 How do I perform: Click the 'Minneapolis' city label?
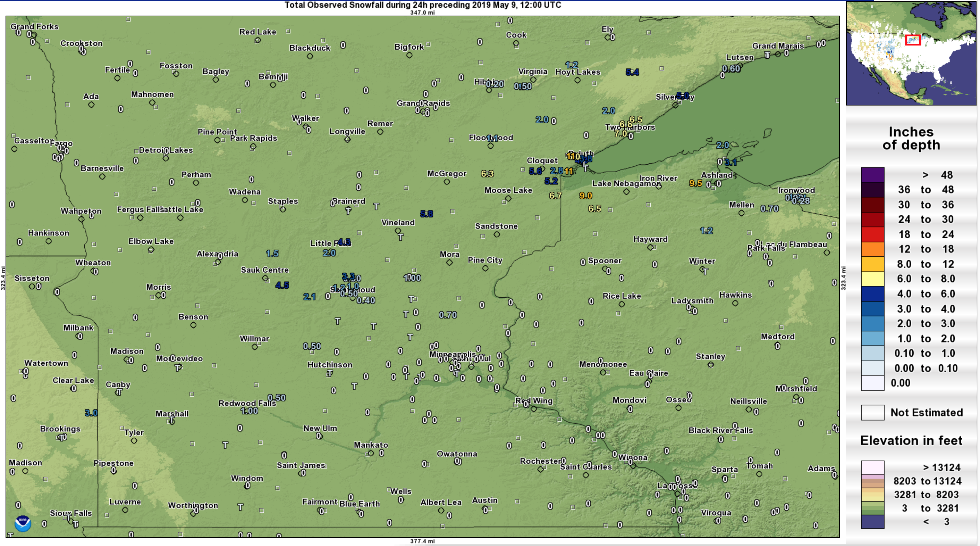tap(452, 355)
